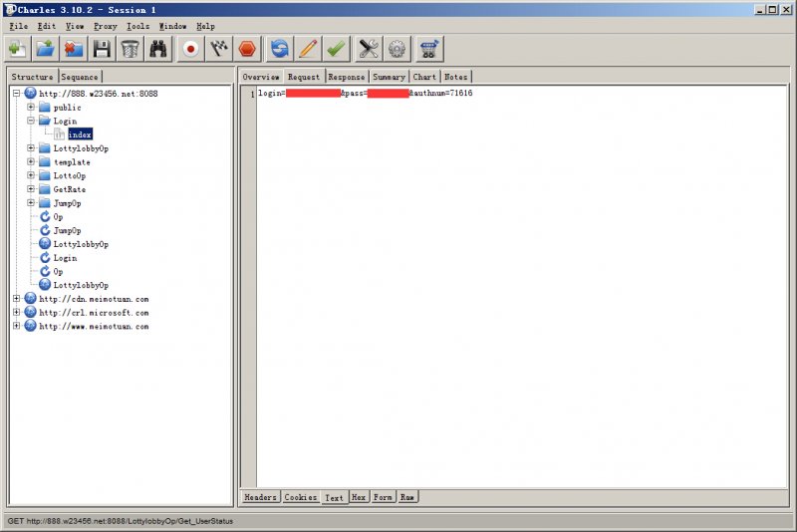797x532 pixels.
Task: Toggle breakpoints with red hexagon icon
Action: (247, 49)
